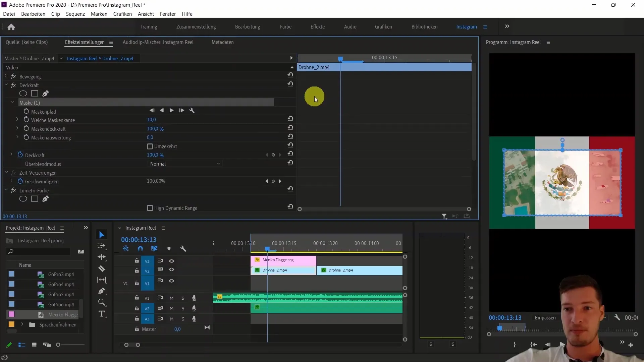Viewport: 644px width, 362px height.
Task: Toggle the Umgekehrt checkbox
Action: tap(150, 146)
